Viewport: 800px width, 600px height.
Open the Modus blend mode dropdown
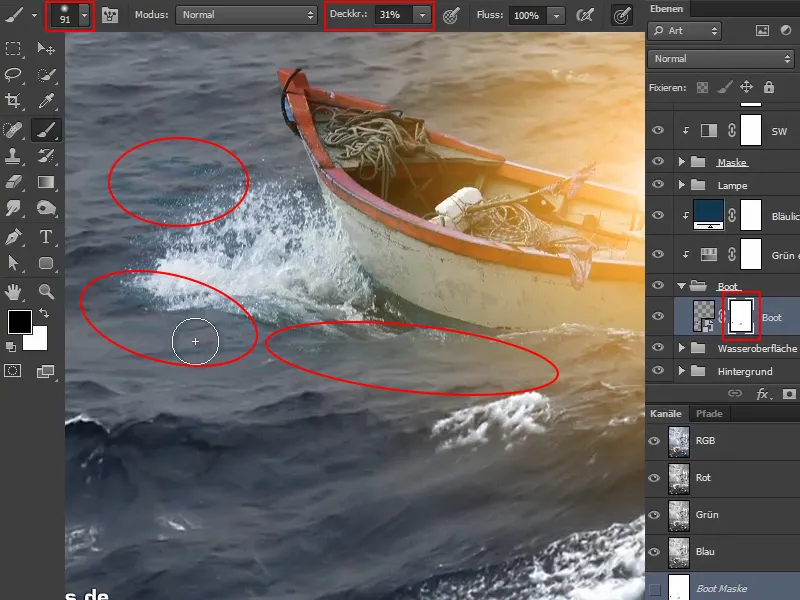click(246, 15)
